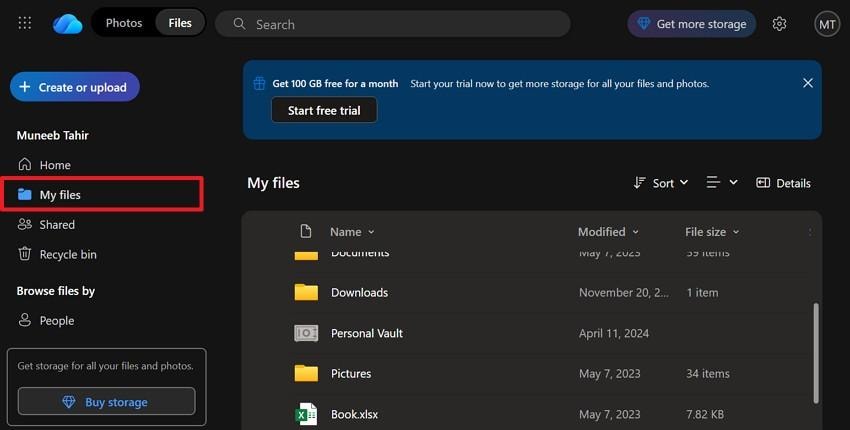Click the '34 items' size cell
850x430 pixels.
coord(707,374)
